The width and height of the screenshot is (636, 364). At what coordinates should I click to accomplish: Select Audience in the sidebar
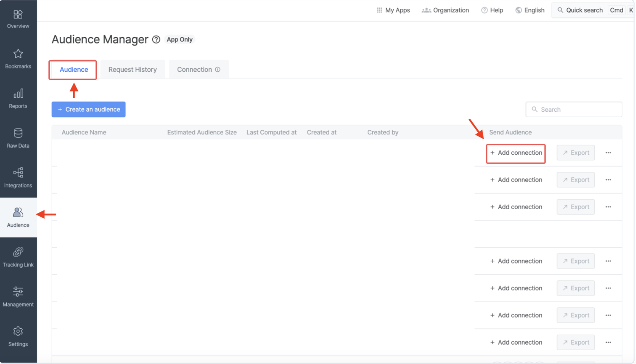coord(18,217)
